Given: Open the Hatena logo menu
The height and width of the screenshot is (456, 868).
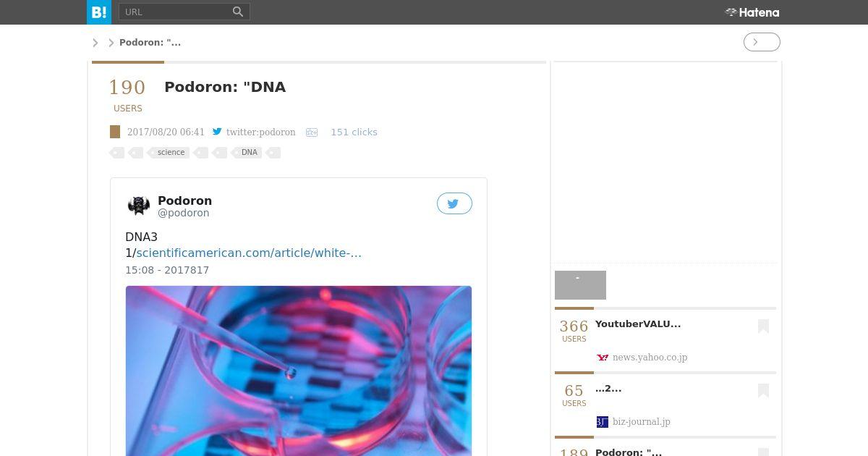Looking at the screenshot, I should [752, 12].
